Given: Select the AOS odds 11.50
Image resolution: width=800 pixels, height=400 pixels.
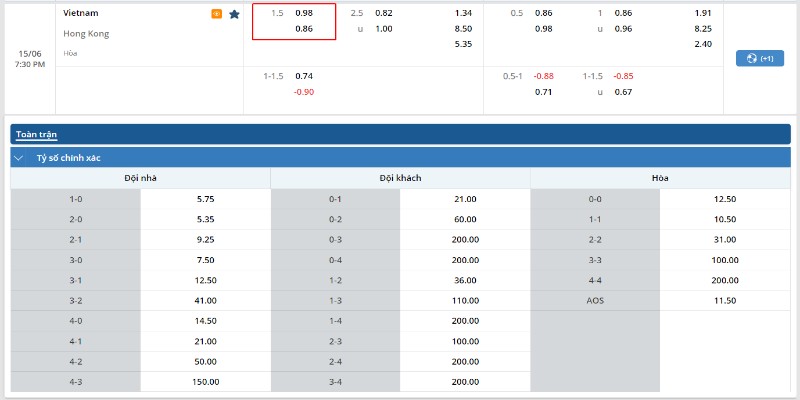Looking at the screenshot, I should 725,300.
